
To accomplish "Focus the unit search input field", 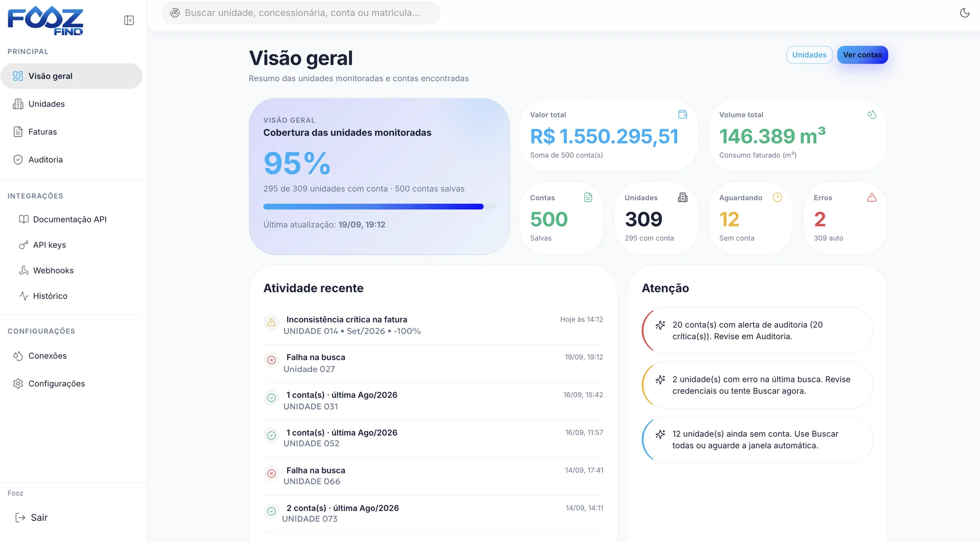I will point(301,13).
